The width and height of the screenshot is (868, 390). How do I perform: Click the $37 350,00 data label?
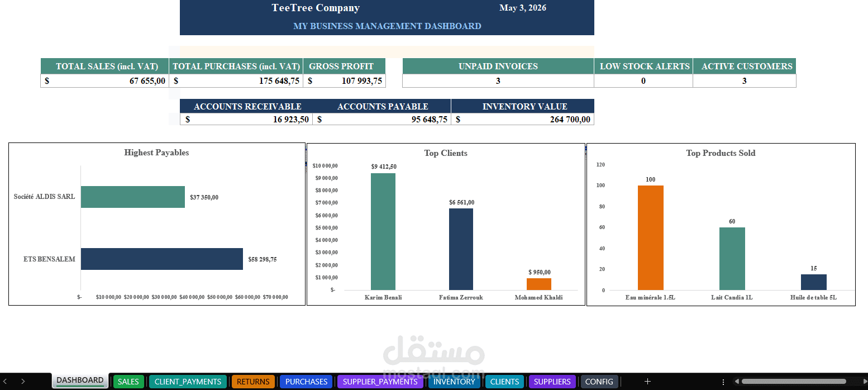click(204, 197)
